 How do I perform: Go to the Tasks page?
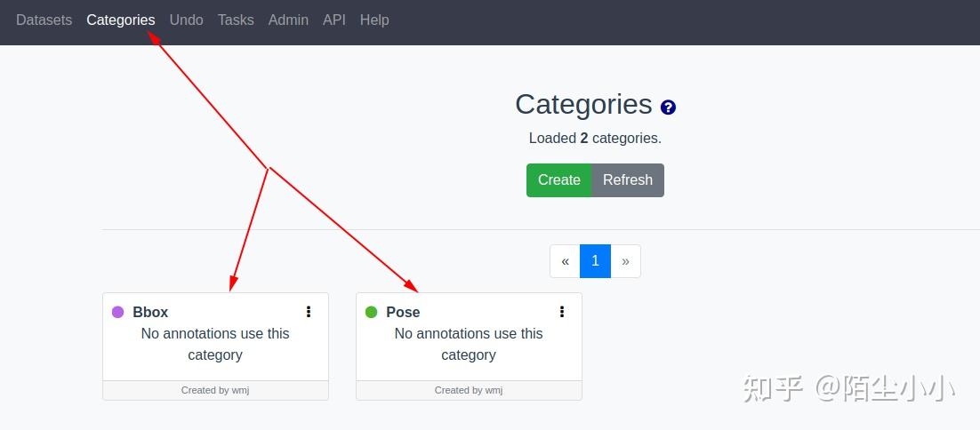pyautogui.click(x=236, y=20)
